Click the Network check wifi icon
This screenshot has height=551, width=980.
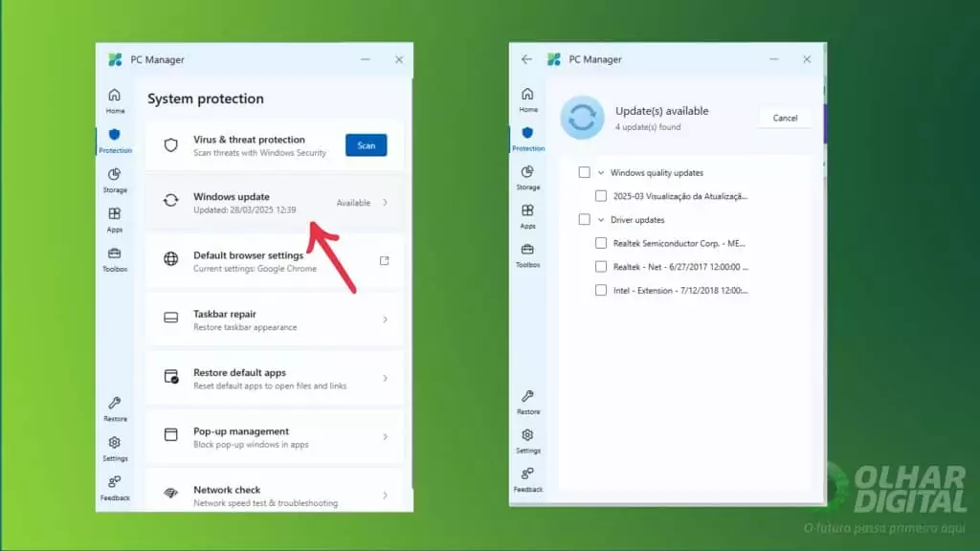170,493
